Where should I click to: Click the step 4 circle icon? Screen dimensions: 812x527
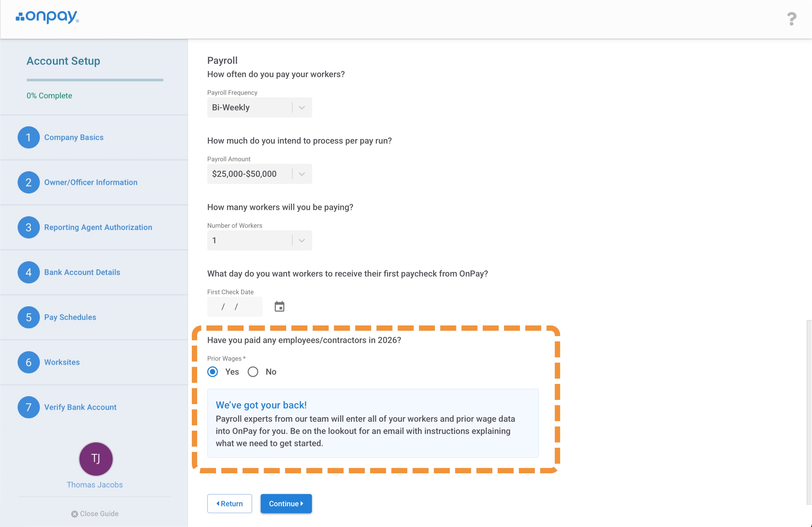click(29, 272)
